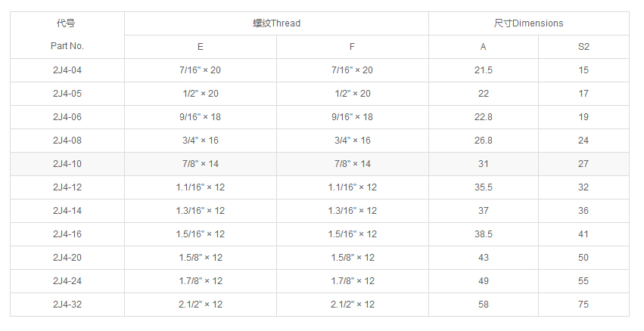Select part number 2J4-10 in the table
The image size is (644, 331).
click(67, 164)
